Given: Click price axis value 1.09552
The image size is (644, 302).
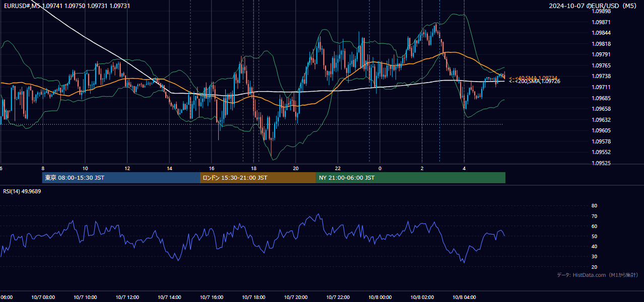Looking at the screenshot, I should [x=601, y=152].
